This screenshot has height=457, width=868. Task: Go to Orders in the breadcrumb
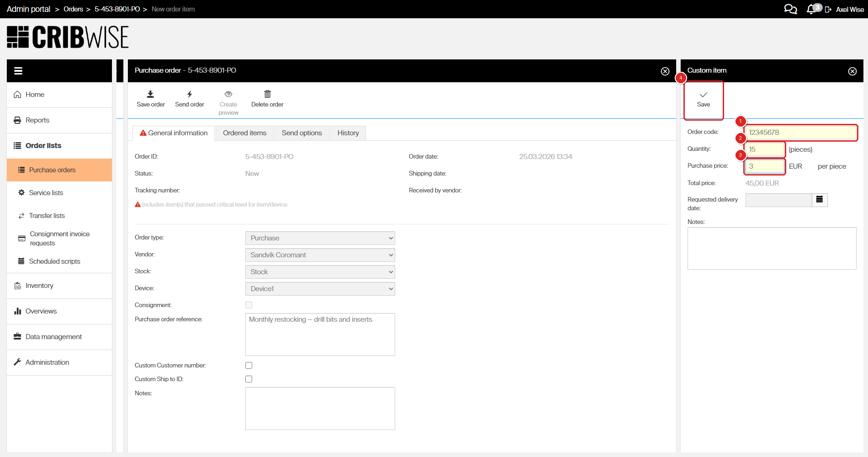tap(73, 9)
